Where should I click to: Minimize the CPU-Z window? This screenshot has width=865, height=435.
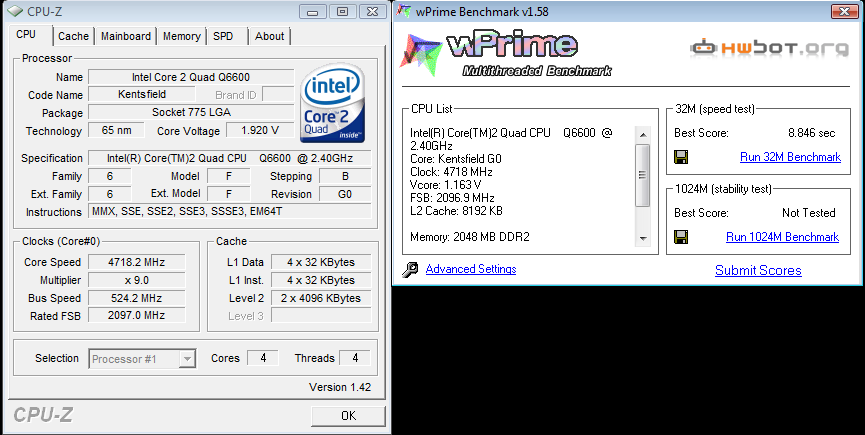(313, 11)
